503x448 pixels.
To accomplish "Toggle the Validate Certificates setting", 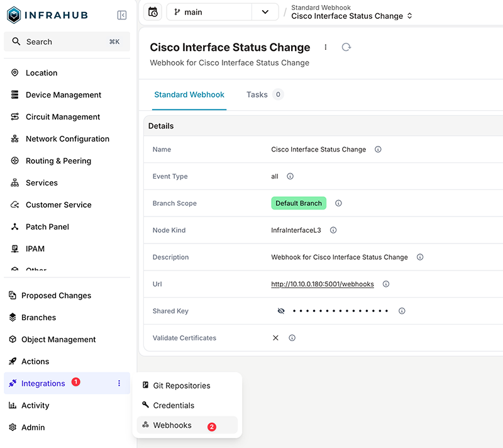I will [275, 337].
